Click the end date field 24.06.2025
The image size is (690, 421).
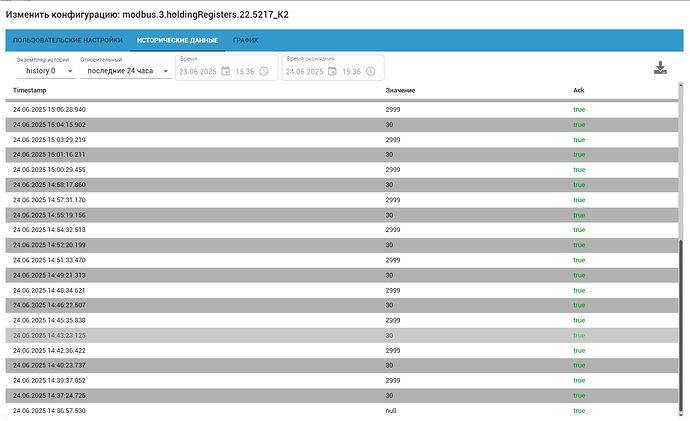point(304,71)
